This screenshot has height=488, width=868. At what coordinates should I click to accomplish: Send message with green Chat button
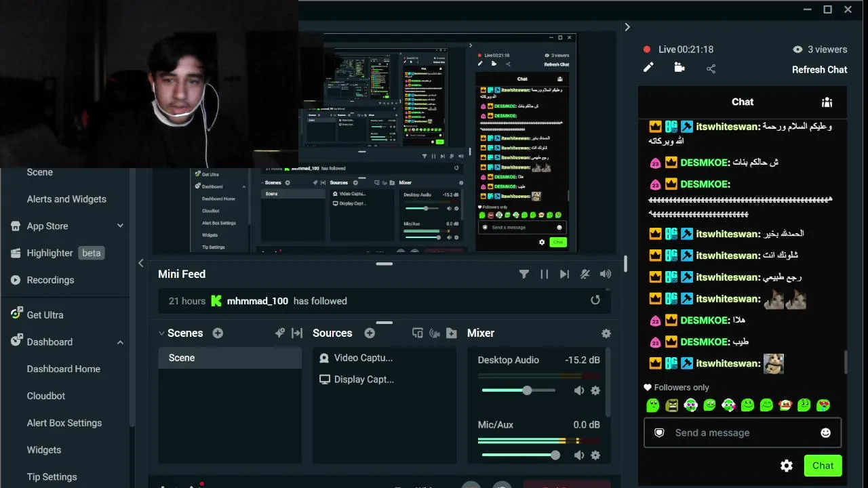[x=823, y=466]
